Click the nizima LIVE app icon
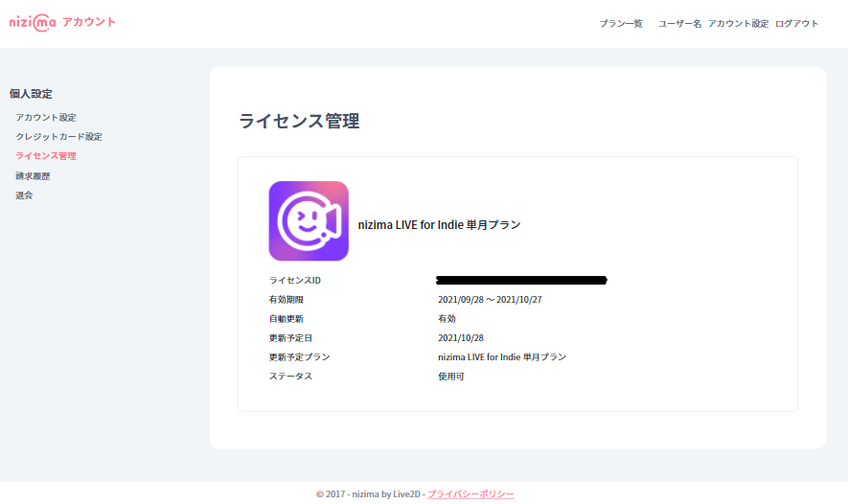848x504 pixels. pyautogui.click(x=309, y=220)
